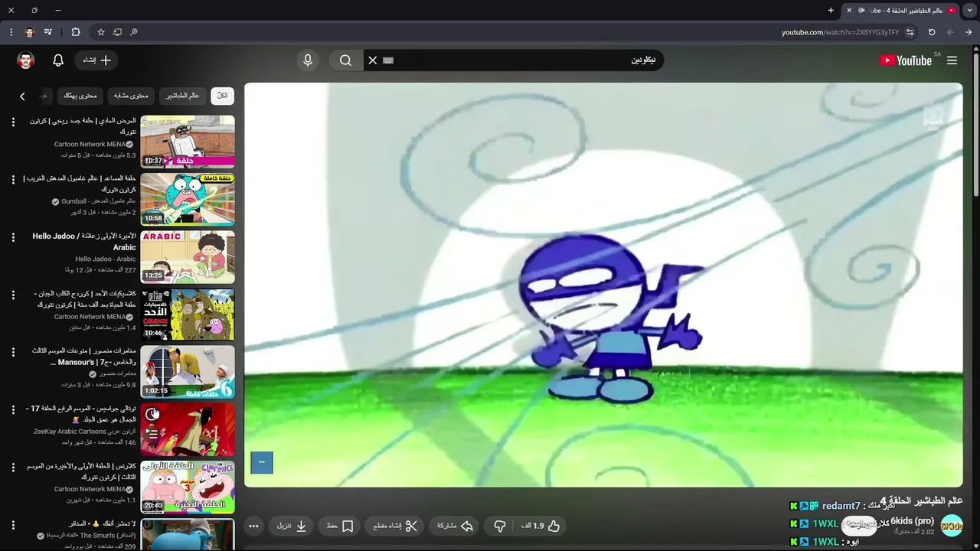Close the عالم الطباشير browser tab
Viewport: 980px width, 551px height.
tap(848, 10)
